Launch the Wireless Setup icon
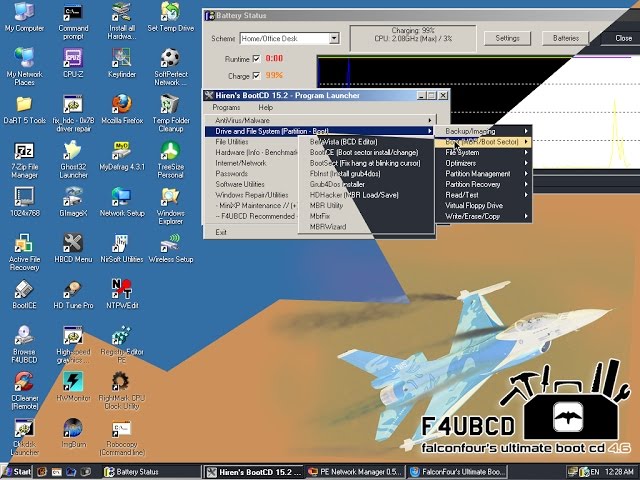The image size is (640, 480). point(171,248)
